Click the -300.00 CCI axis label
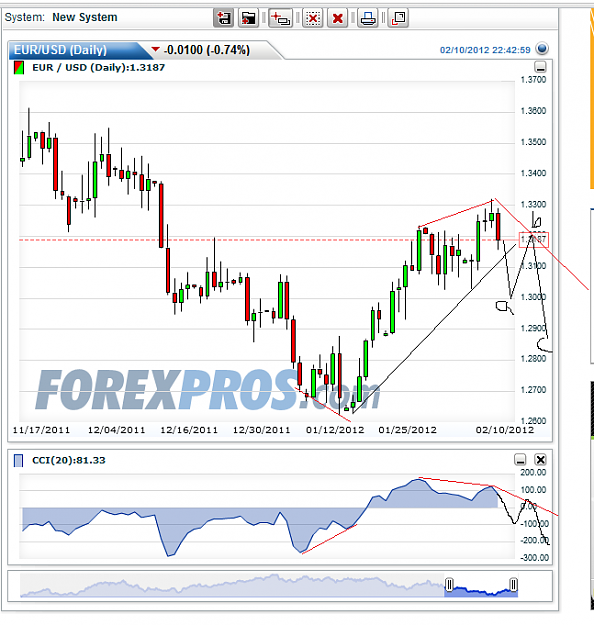The image size is (594, 625). 535,558
